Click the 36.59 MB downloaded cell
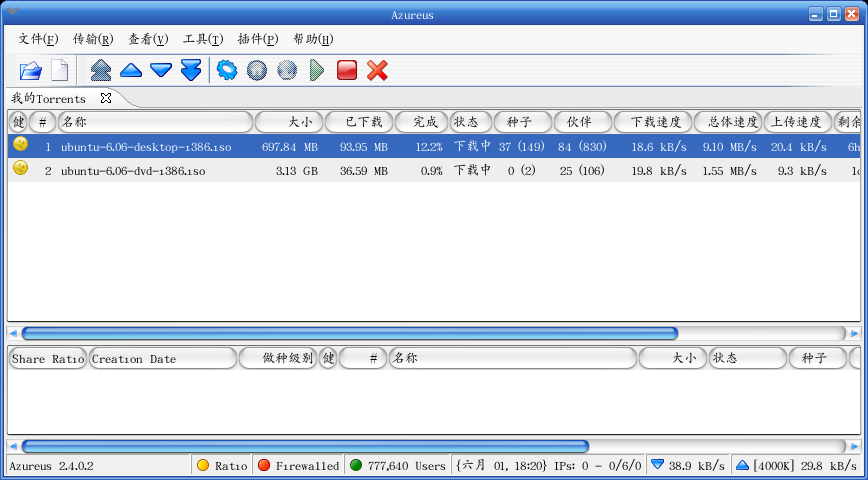This screenshot has width=868, height=480. pyautogui.click(x=364, y=171)
